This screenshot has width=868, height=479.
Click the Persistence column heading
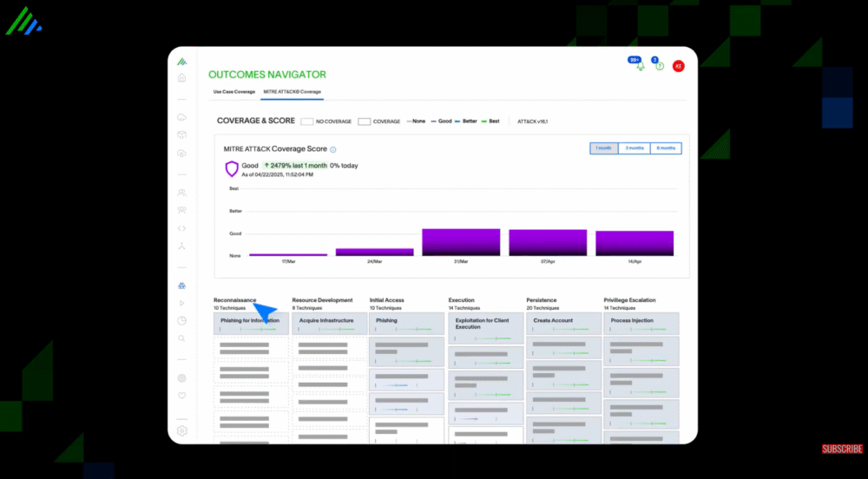[x=542, y=300]
